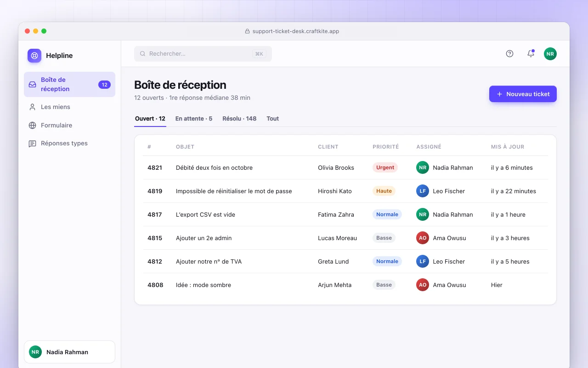Open the help question mark icon
Viewport: 588px width, 368px height.
[509, 54]
